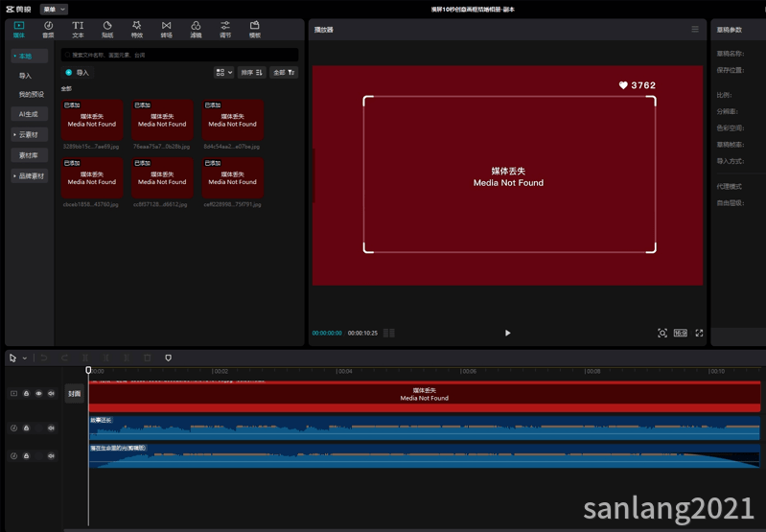Open the 贴纸 (Stickers) tab
This screenshot has height=532, width=766.
107,30
